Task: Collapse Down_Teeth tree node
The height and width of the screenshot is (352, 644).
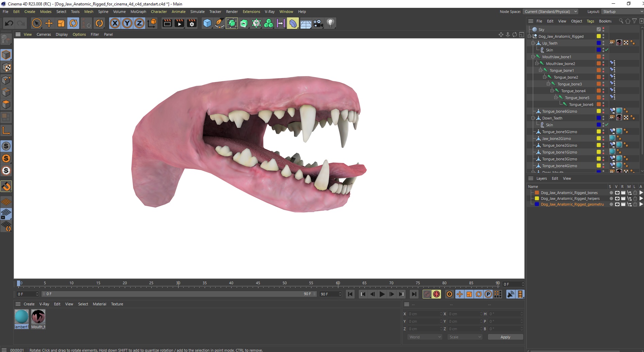Action: [533, 118]
